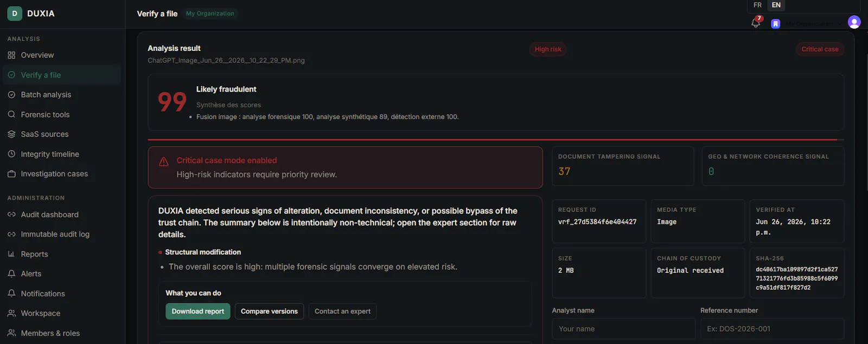Click the My Organization tag beside title
The width and height of the screenshot is (868, 344).
(210, 14)
